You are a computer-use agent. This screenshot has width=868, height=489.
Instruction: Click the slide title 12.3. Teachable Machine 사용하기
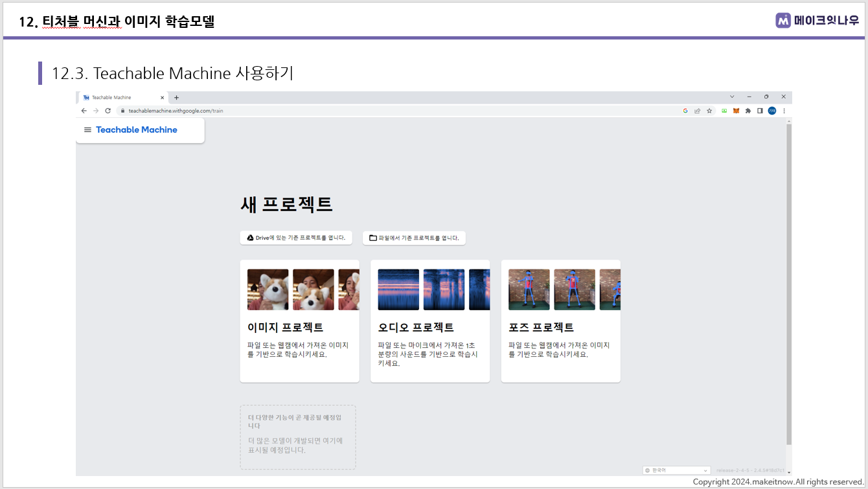(172, 73)
